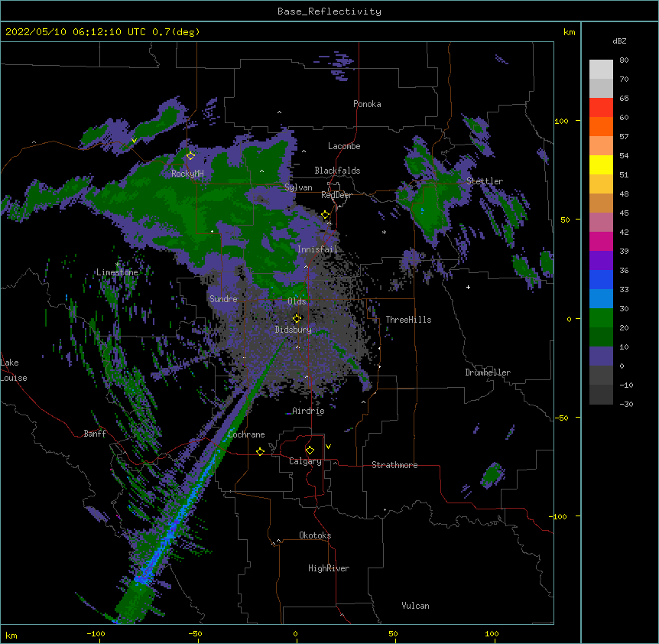Click the Sundre town label
659x644 pixels.
click(223, 299)
